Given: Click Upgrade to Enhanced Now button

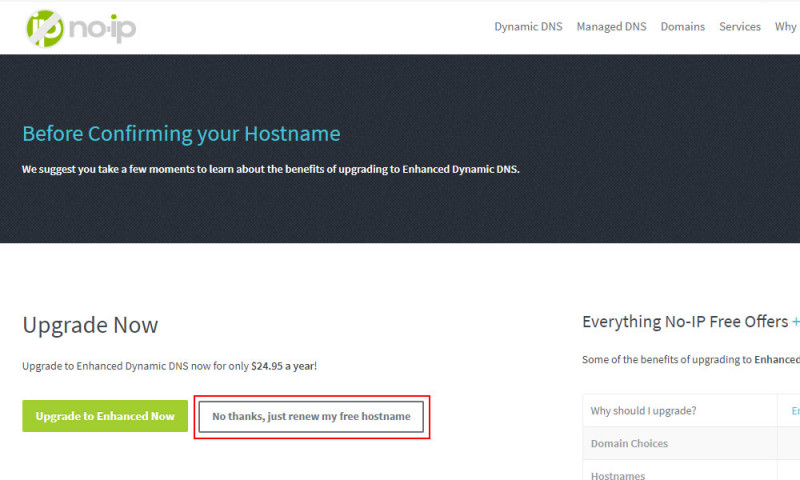Looking at the screenshot, I should pyautogui.click(x=105, y=416).
